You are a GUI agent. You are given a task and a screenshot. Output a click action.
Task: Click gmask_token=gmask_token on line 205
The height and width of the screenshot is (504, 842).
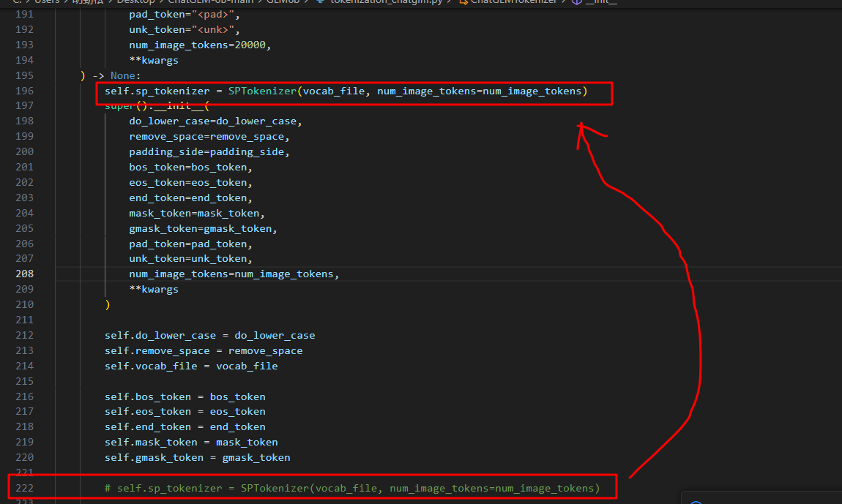201,229
